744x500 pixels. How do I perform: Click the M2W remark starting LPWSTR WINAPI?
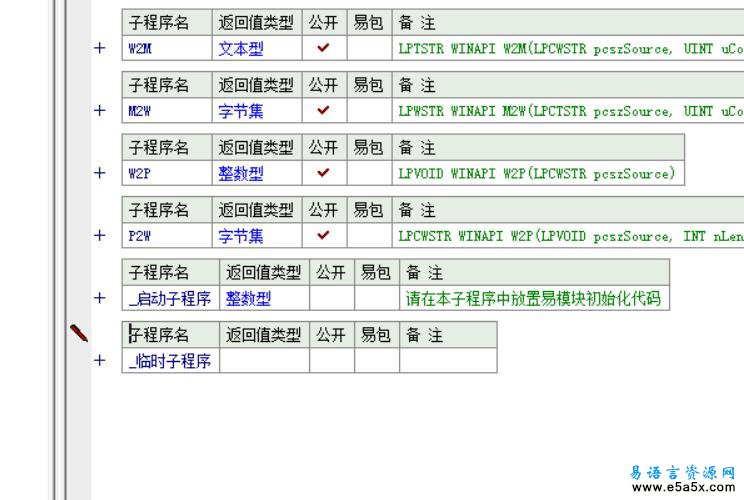point(571,111)
